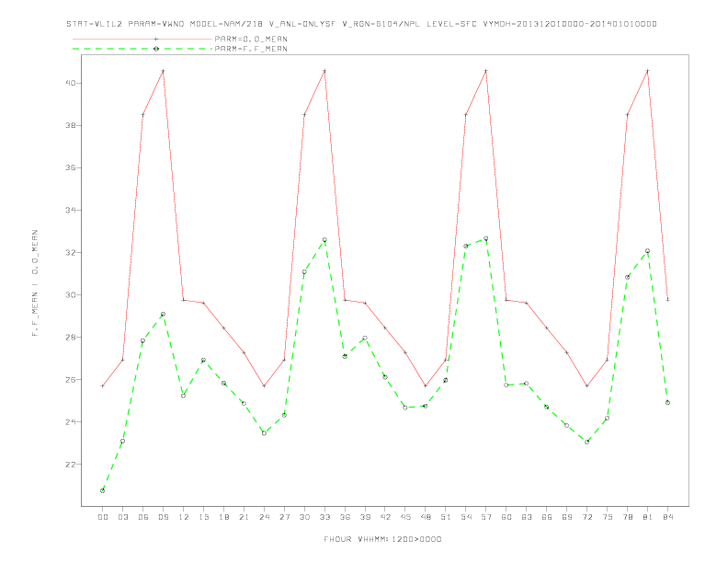Viewport: 728px width, 563px height.
Task: Select green F_MEAN circle marker at hour 84
Action: click(x=667, y=403)
